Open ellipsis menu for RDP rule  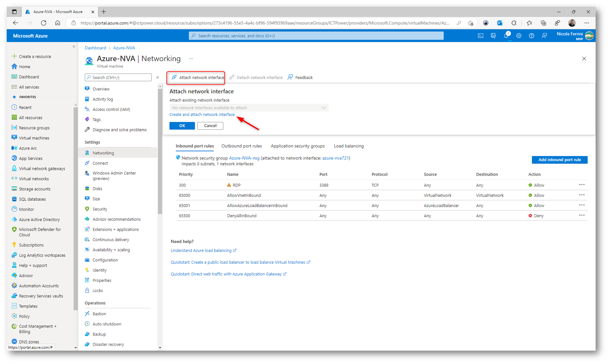click(x=582, y=185)
